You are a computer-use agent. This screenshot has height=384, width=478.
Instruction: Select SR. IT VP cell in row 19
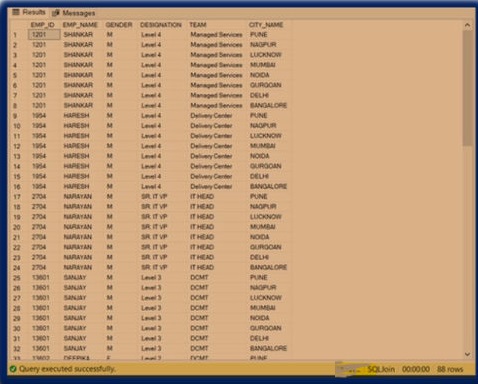[154, 217]
